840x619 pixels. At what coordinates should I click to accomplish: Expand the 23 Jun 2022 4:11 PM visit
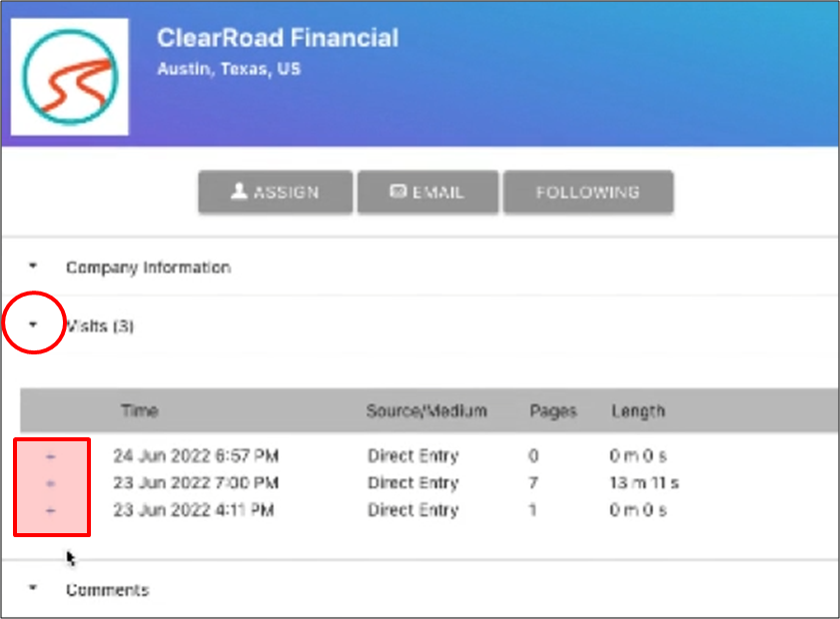pyautogui.click(x=51, y=510)
